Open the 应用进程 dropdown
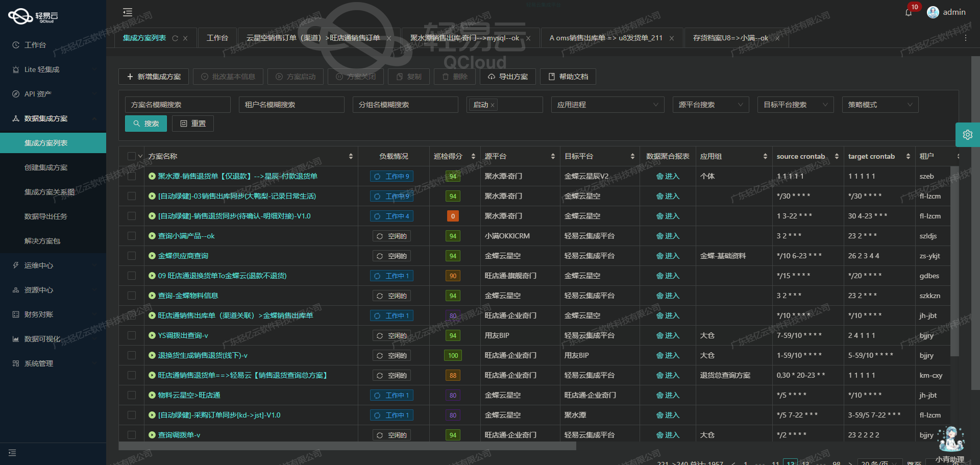Viewport: 980px width, 465px height. 607,105
